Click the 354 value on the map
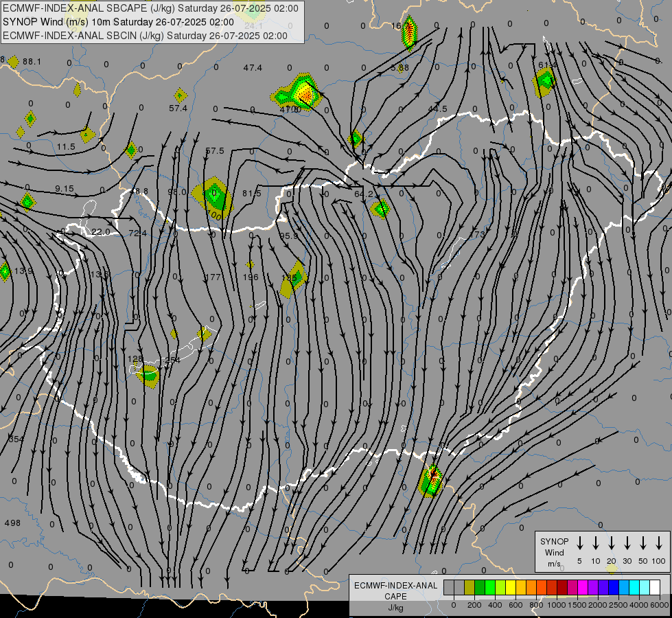Viewport: 672px width, 618px height. (16, 439)
